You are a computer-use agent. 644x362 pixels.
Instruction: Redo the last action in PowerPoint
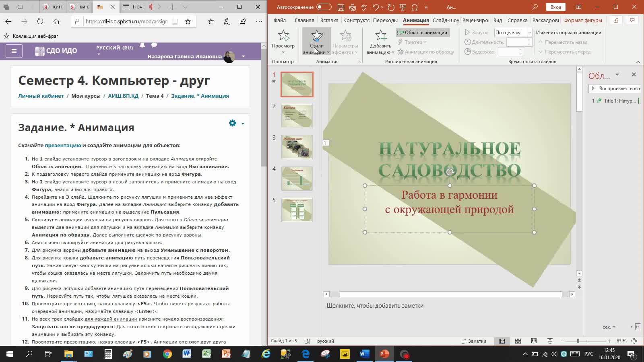click(391, 7)
